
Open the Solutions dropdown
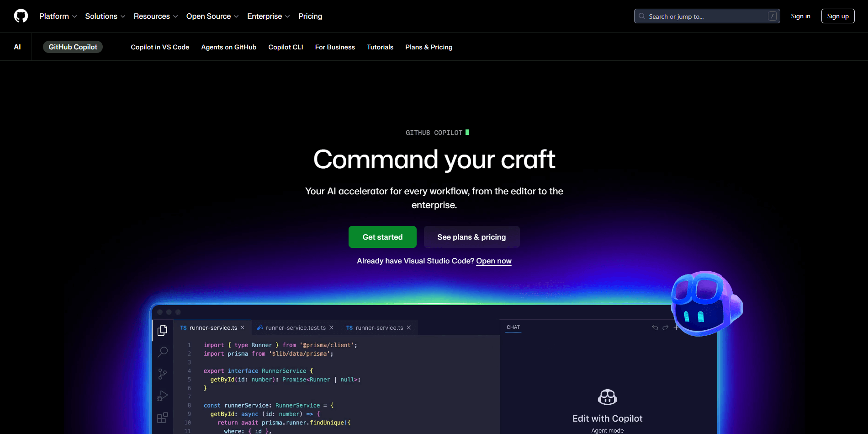[x=105, y=16]
